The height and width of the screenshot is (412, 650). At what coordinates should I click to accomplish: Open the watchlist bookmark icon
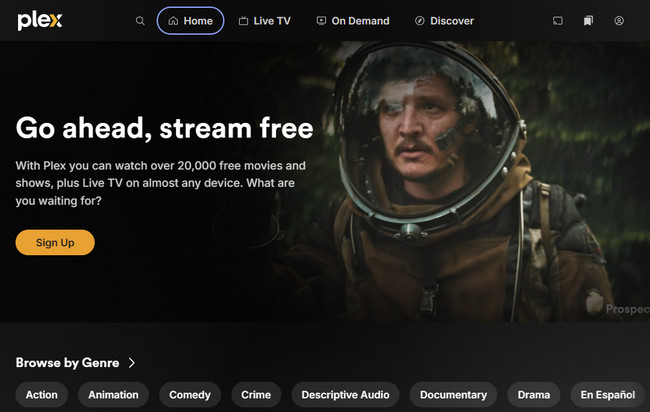(588, 21)
